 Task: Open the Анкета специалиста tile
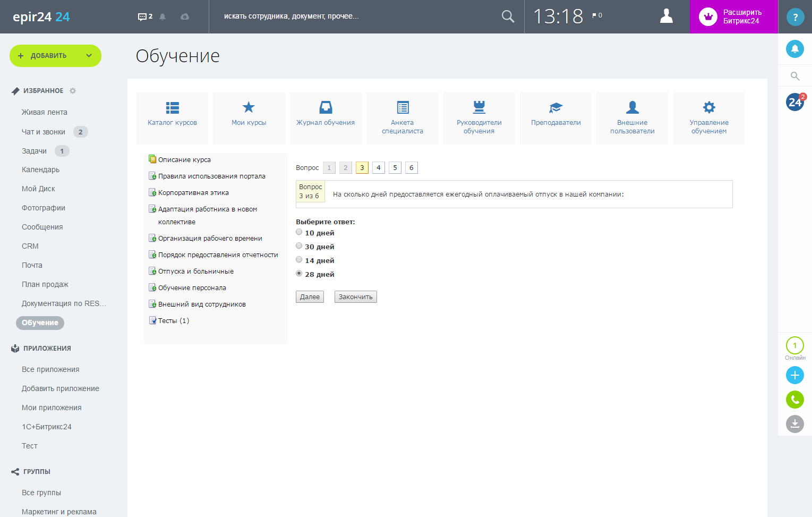403,118
